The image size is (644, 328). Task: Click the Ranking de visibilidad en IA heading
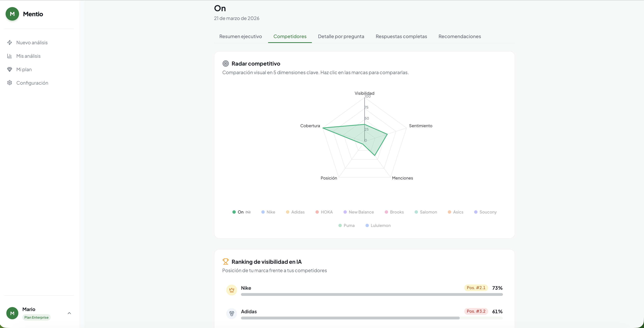pyautogui.click(x=267, y=262)
